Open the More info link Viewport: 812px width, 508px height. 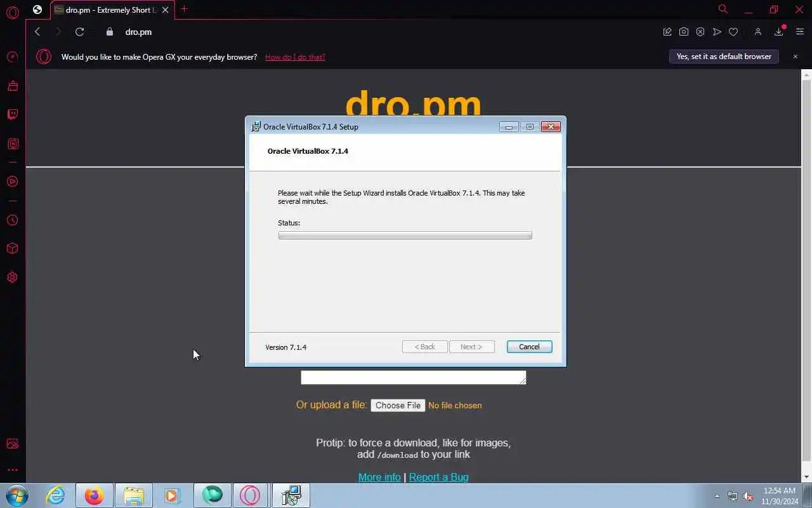point(379,477)
